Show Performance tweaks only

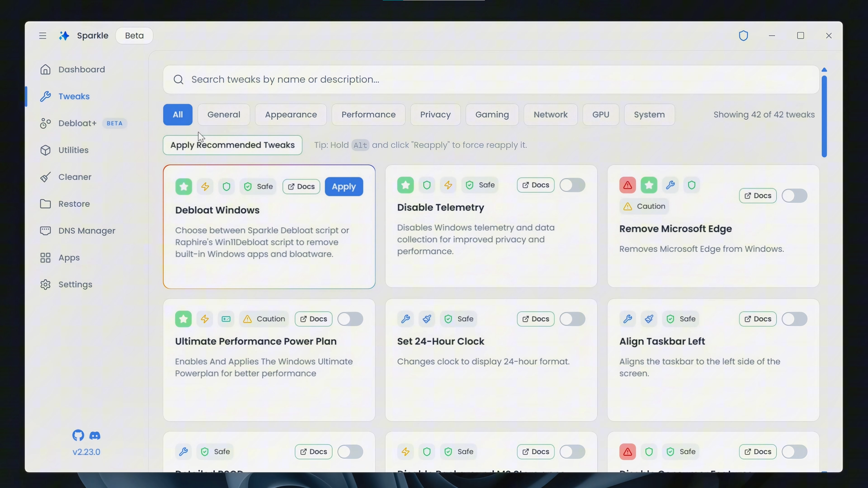369,115
